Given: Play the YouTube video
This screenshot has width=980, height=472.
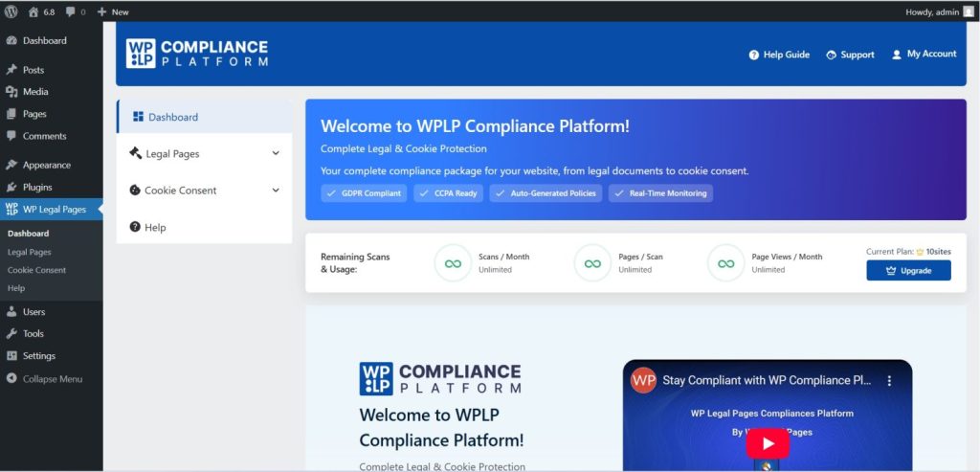Looking at the screenshot, I should pos(768,443).
